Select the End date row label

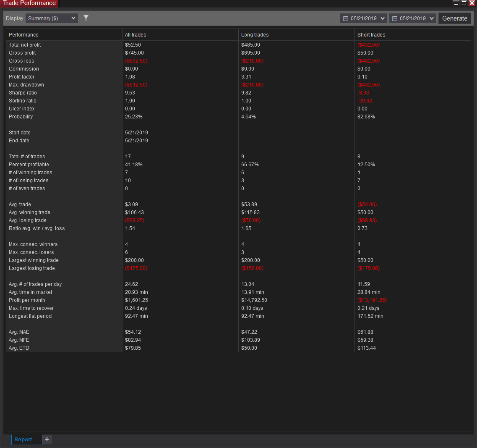19,140
